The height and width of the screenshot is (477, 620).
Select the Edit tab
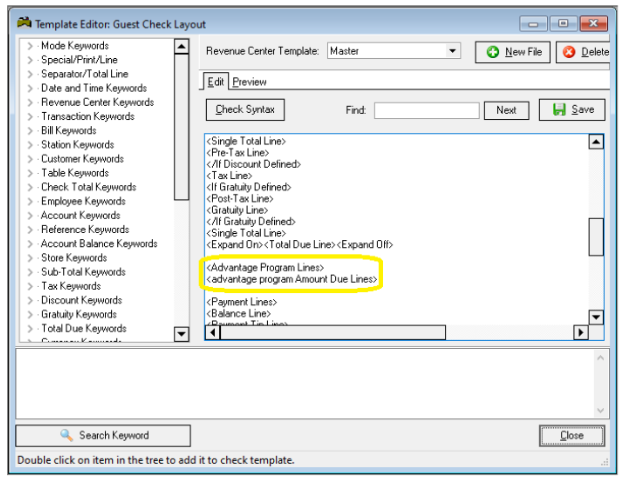pos(215,82)
